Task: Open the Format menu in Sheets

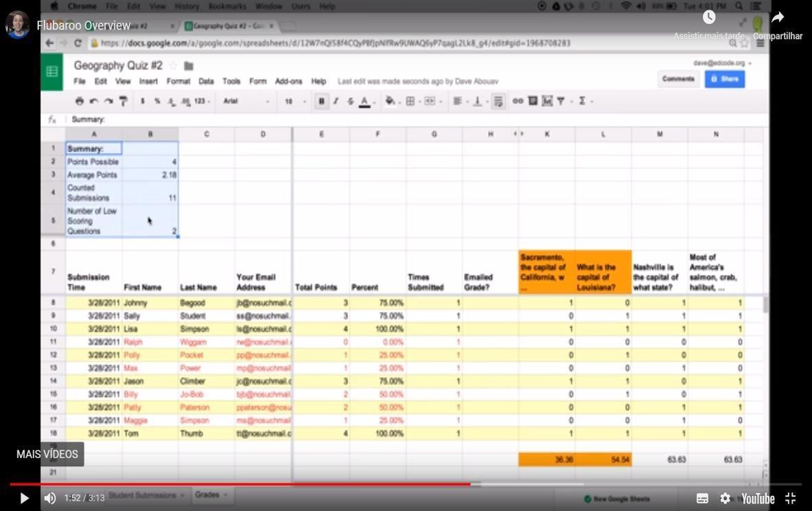Action: point(178,81)
